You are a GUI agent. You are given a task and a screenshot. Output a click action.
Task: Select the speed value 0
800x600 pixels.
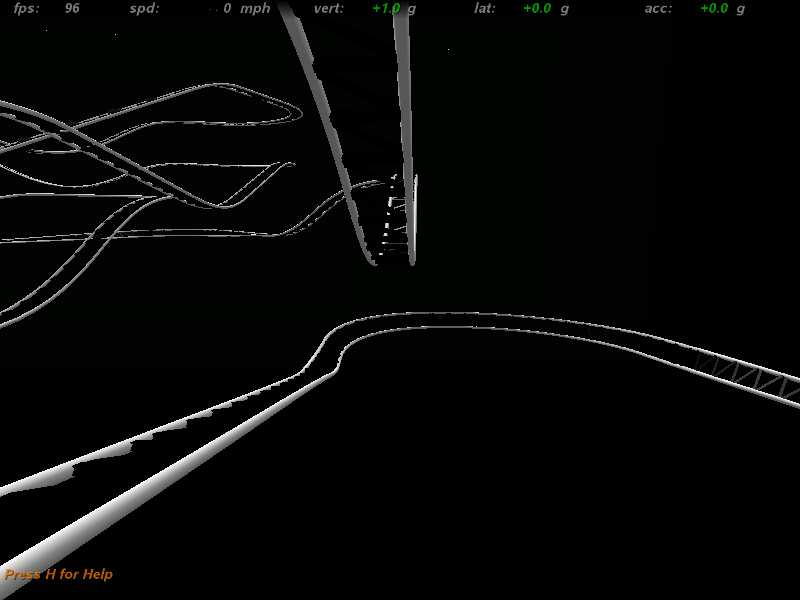click(227, 8)
